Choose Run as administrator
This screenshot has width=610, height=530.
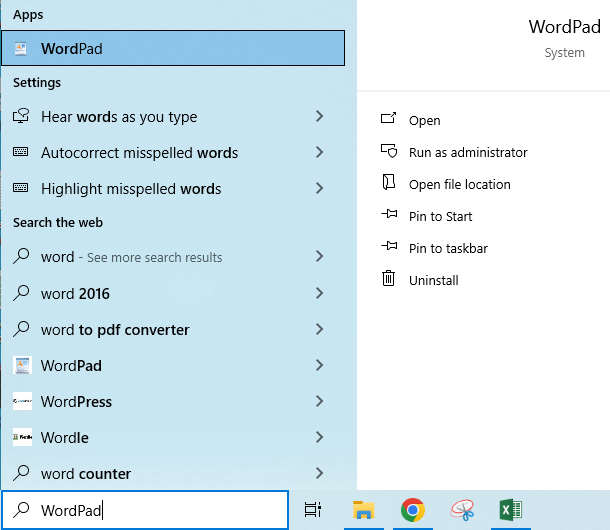click(x=468, y=152)
